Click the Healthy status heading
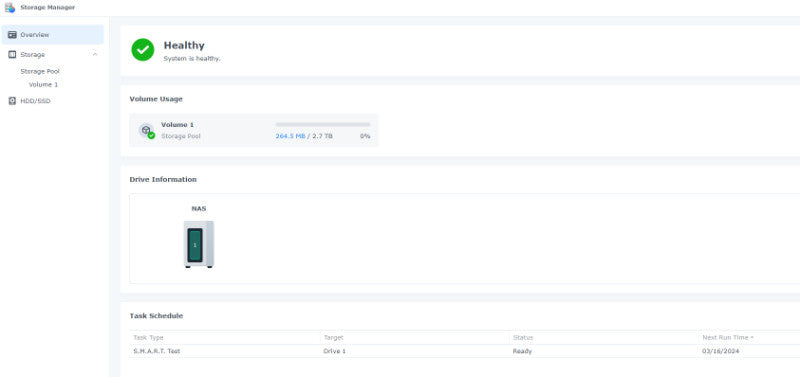The image size is (800, 377). tap(184, 45)
